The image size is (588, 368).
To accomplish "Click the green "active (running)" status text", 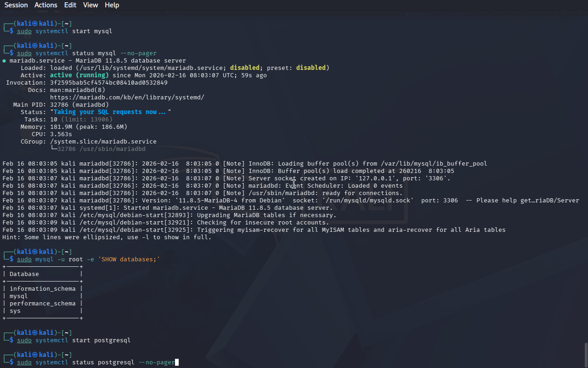I will (79, 75).
